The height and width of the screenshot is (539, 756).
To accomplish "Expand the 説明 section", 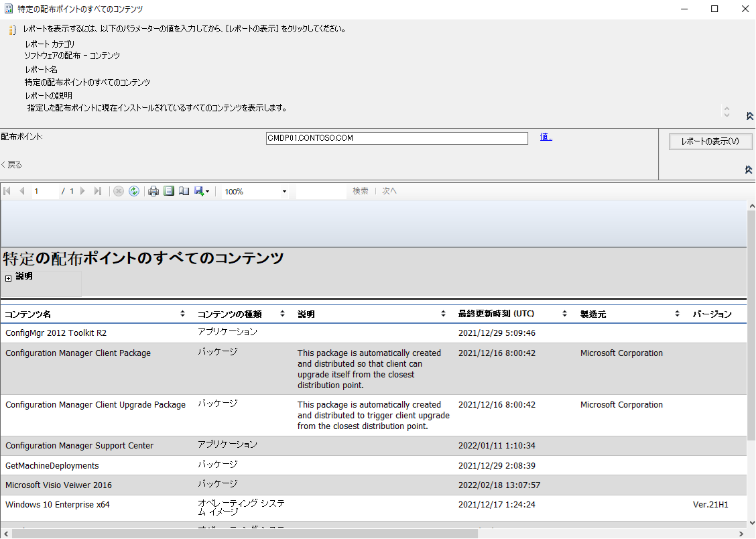I will click(8, 278).
